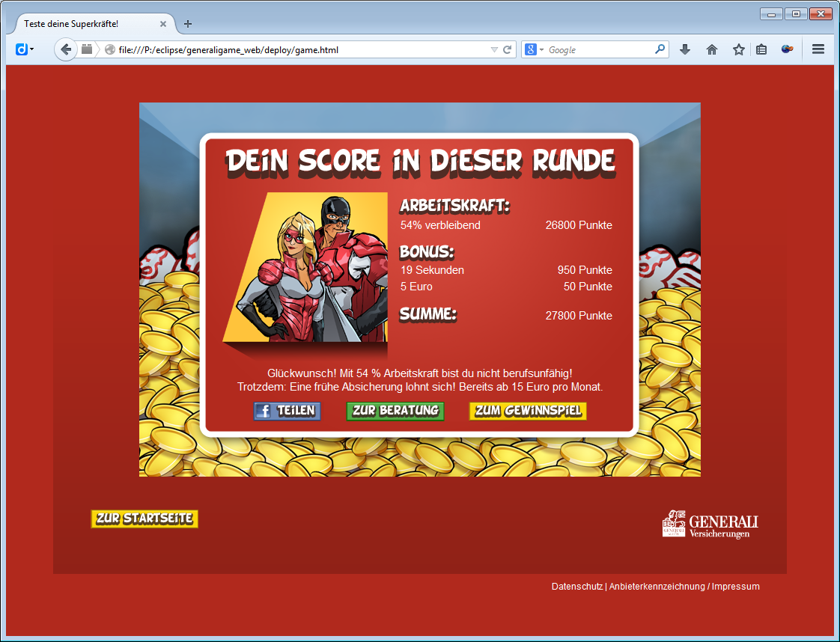The image size is (840, 642).
Task: Reload the page with the refresh icon
Action: (508, 49)
